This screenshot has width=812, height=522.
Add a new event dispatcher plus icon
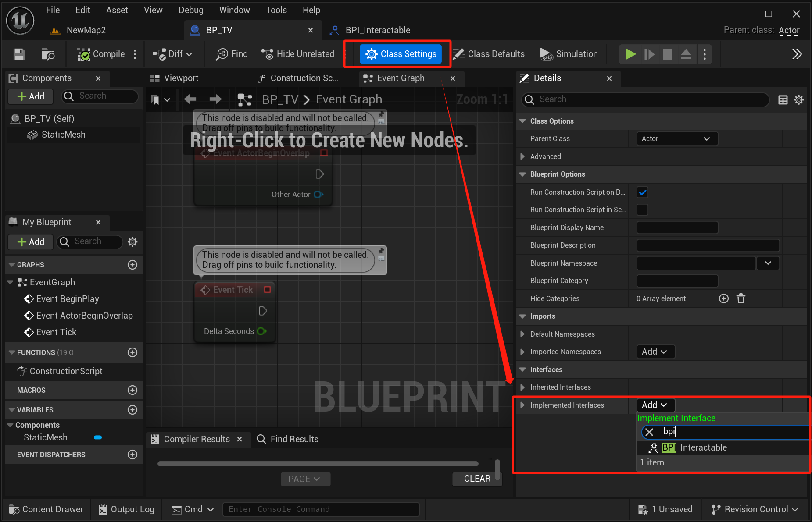point(132,455)
